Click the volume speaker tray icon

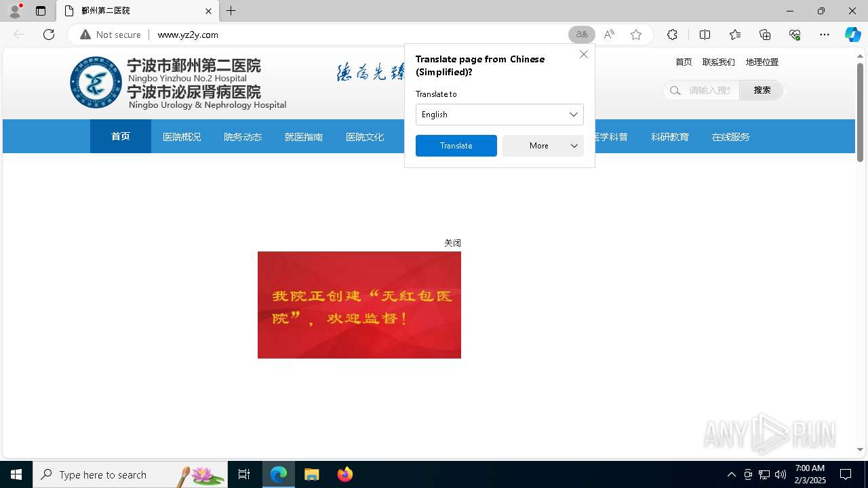point(781,474)
